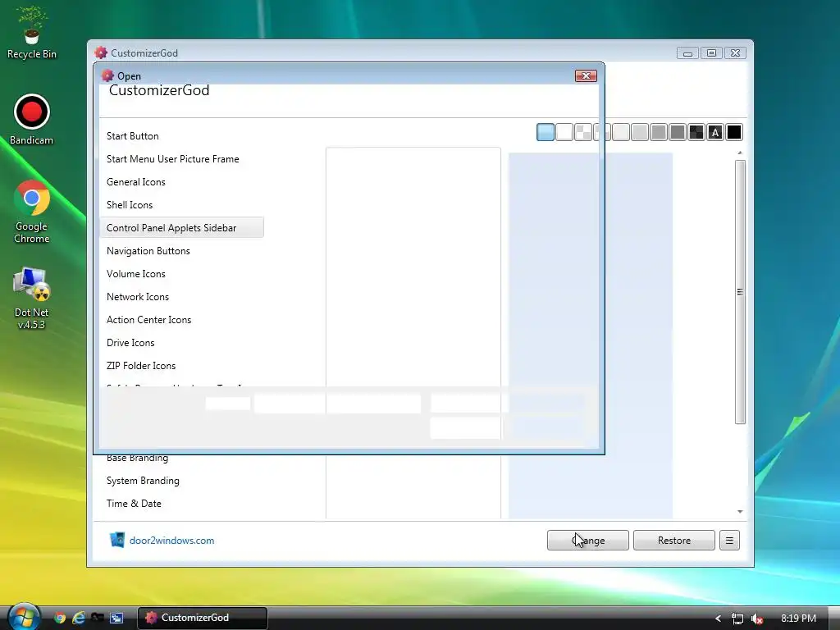Pick the light checkerboard background swatch

pos(583,132)
